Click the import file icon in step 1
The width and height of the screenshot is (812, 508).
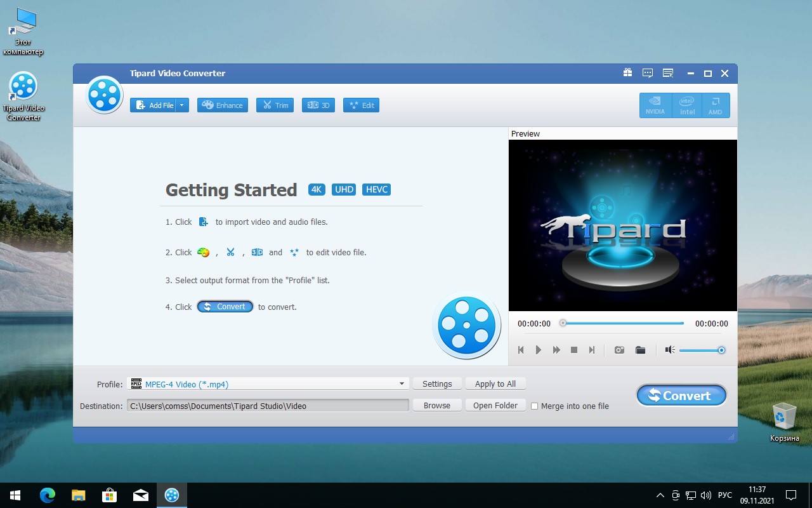coord(204,222)
